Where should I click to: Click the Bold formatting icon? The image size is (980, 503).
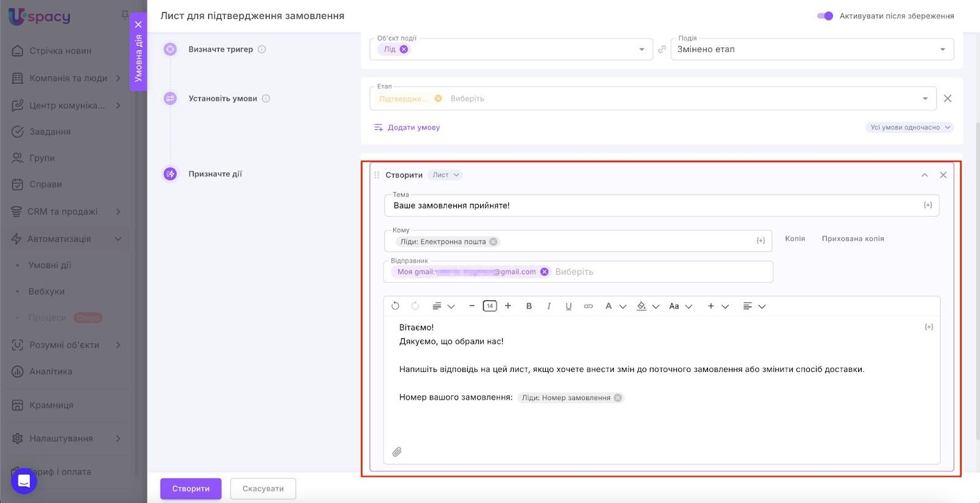tap(529, 306)
